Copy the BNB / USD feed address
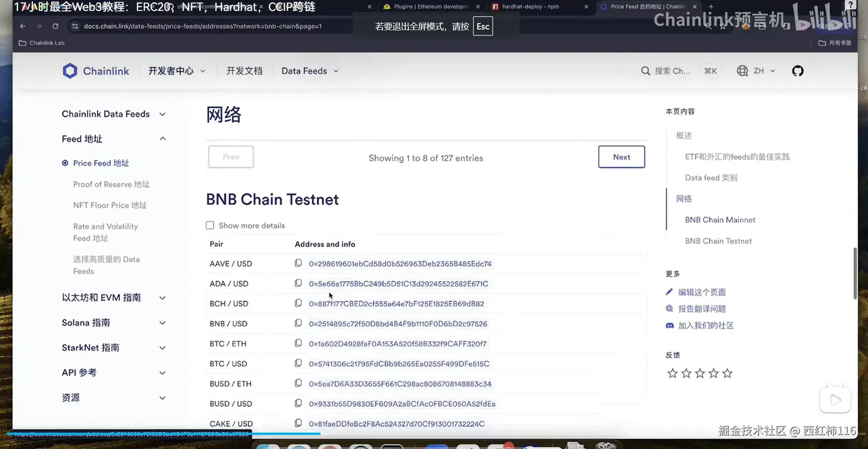 pyautogui.click(x=298, y=323)
